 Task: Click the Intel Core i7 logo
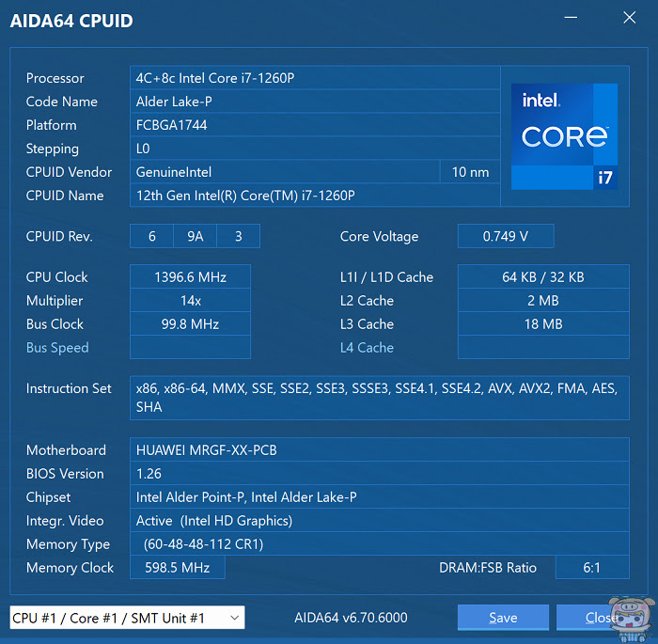tap(564, 136)
